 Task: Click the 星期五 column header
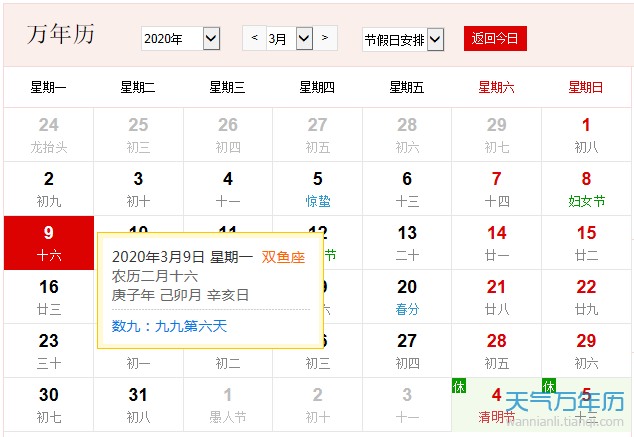tap(407, 87)
